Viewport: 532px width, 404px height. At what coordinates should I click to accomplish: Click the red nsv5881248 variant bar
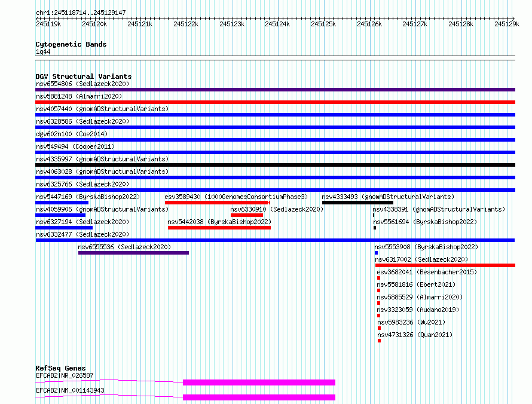pyautogui.click(x=275, y=102)
